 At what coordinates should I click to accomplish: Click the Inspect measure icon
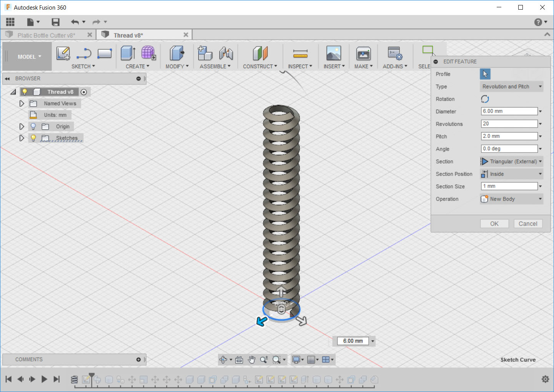tap(300, 53)
